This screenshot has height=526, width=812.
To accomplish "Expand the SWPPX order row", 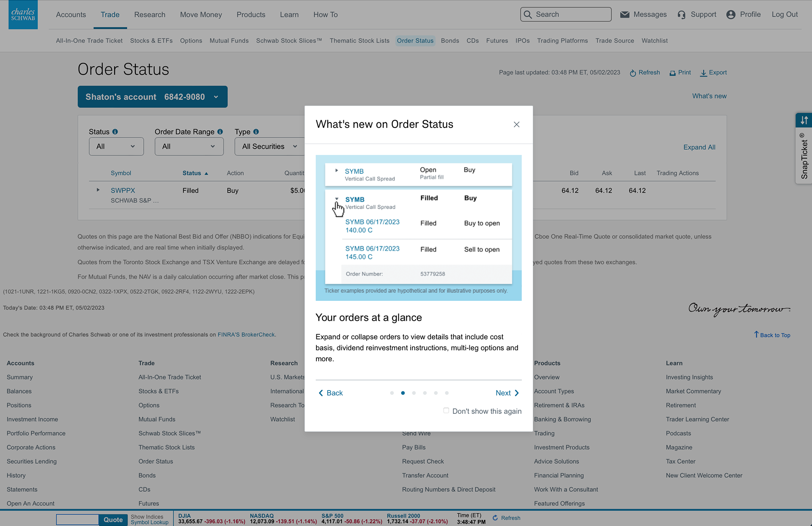I will coord(98,190).
